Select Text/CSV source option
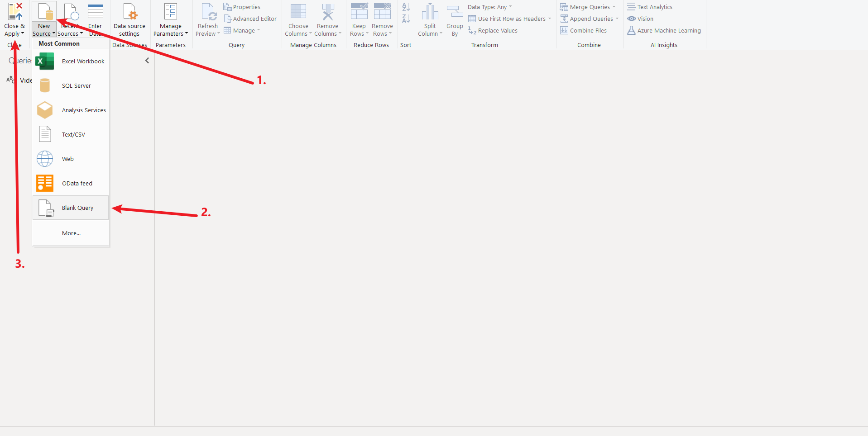 (x=73, y=135)
